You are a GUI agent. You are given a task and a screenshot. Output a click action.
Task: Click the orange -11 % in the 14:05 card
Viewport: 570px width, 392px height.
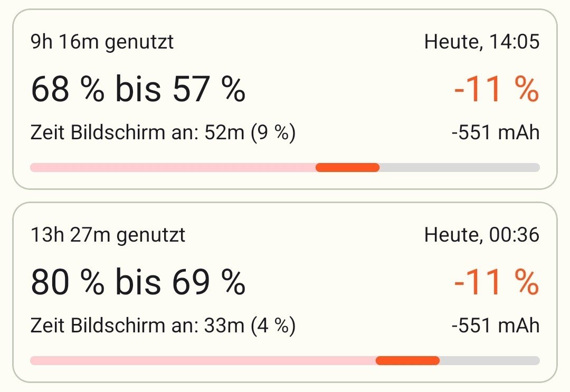coord(496,89)
